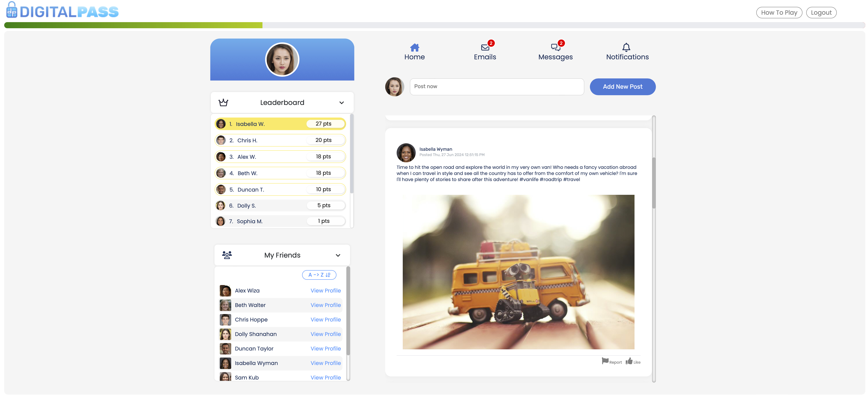Click the Notifications bell icon
The height and width of the screenshot is (398, 868).
626,47
